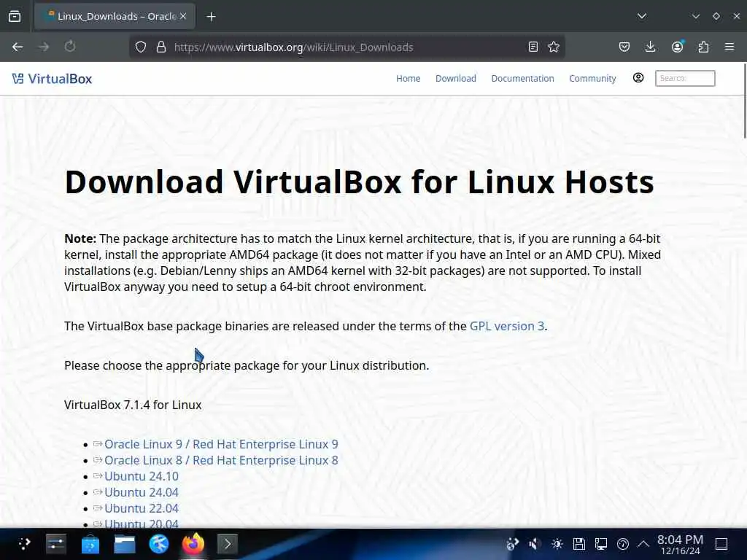Click the site security padlock icon
The width and height of the screenshot is (747, 560).
click(x=161, y=47)
